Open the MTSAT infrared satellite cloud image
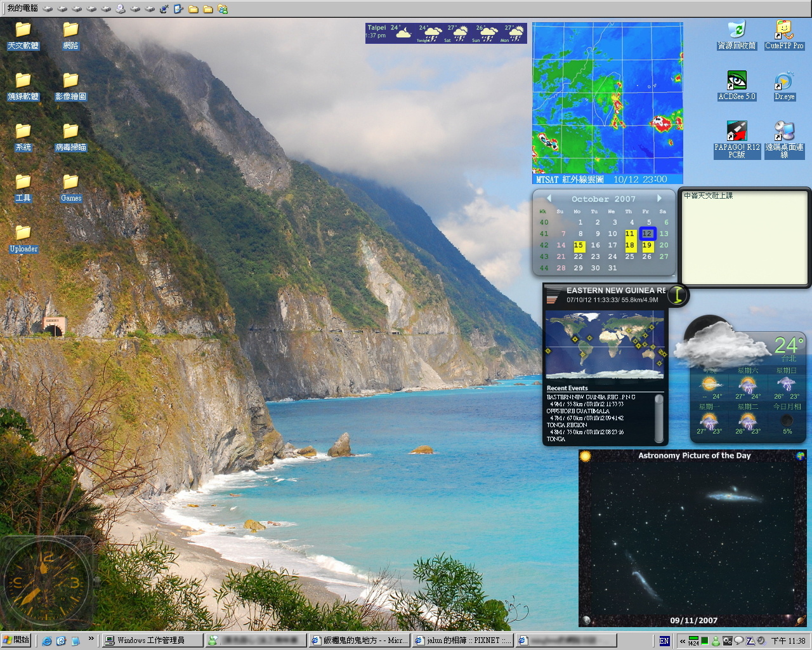Screen dimensions: 812x650 (607, 103)
